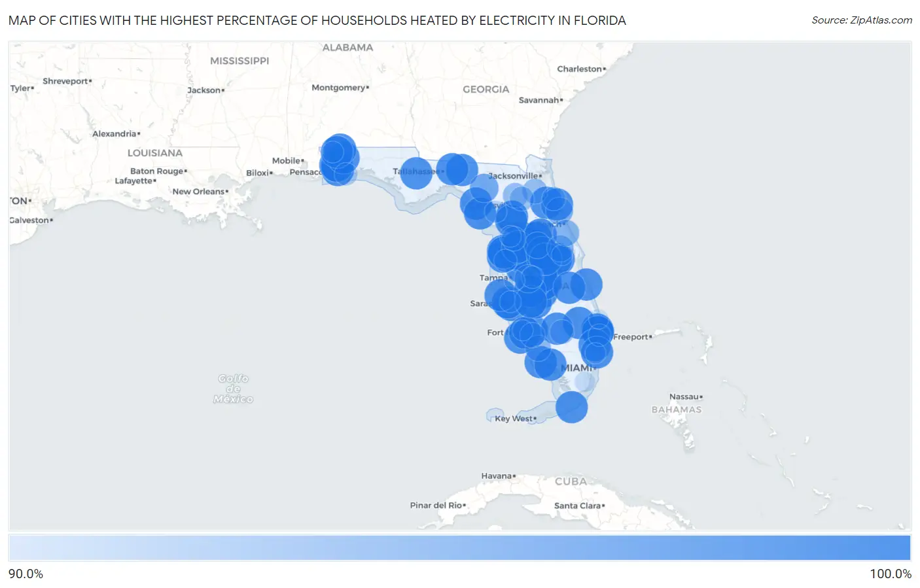Click the Galveston city label
Screen dimensions: 920x588
(x=31, y=220)
